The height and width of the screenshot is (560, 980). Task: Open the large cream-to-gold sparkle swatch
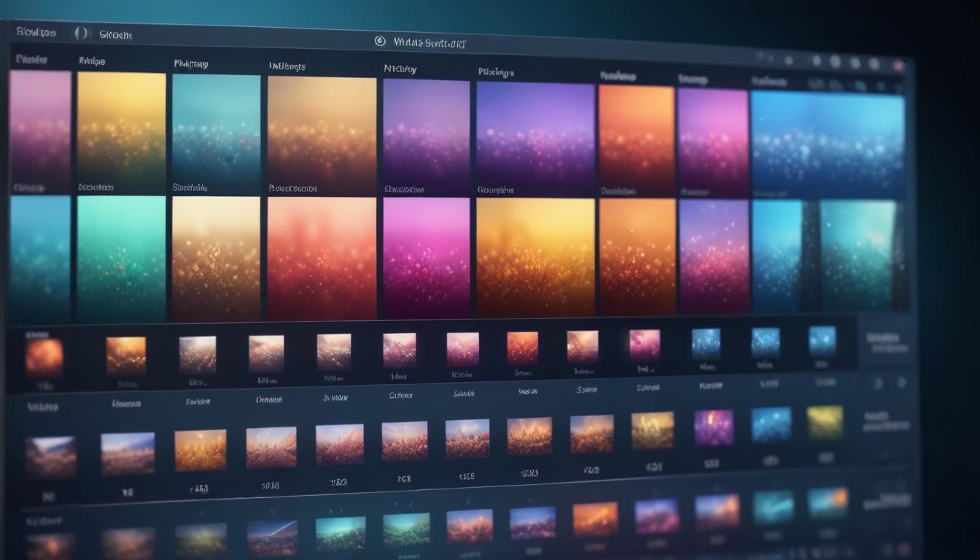click(x=216, y=258)
